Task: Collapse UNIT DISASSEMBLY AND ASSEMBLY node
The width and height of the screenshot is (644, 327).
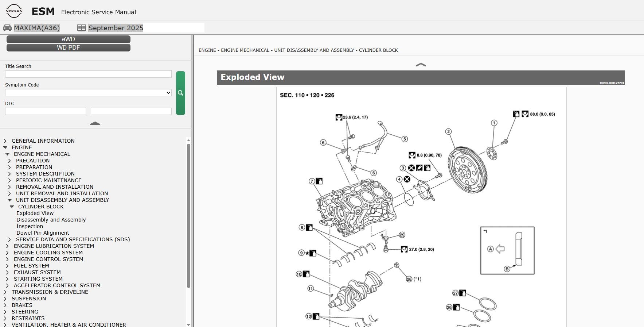Action: point(9,200)
